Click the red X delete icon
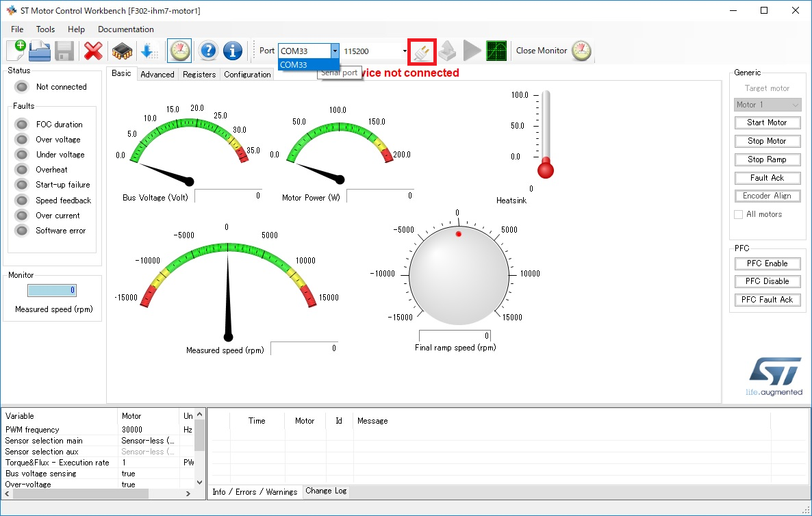The image size is (812, 516). [x=93, y=51]
